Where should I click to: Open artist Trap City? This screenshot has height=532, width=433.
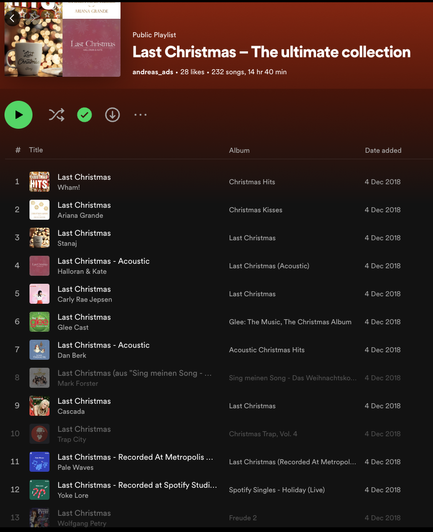pos(72,439)
